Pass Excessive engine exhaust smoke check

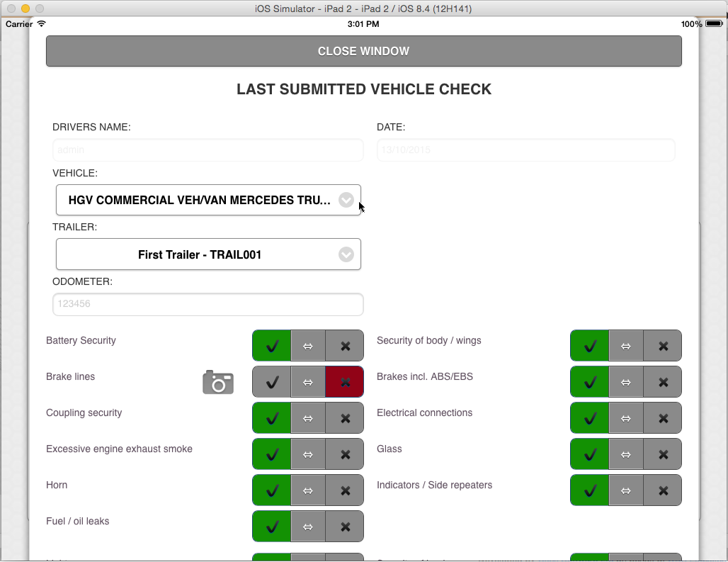(272, 454)
